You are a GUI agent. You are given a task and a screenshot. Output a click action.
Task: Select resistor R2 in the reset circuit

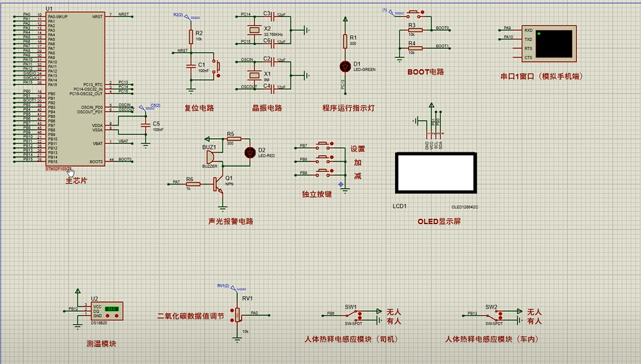190,37
